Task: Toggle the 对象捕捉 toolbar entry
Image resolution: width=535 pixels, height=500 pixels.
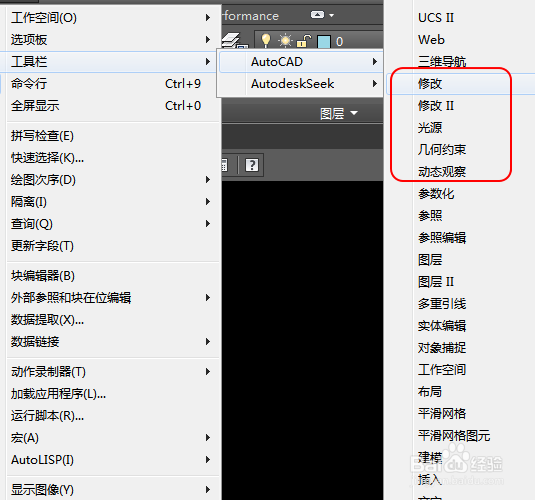Action: coord(442,348)
